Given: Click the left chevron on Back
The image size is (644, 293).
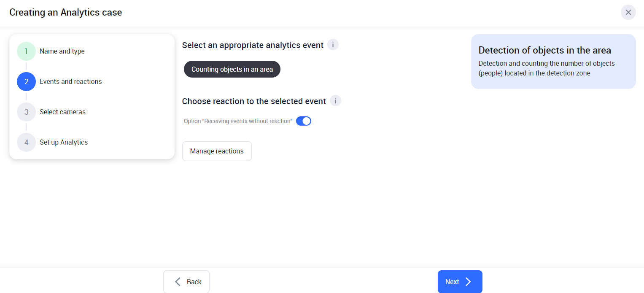Looking at the screenshot, I should pos(178,282).
